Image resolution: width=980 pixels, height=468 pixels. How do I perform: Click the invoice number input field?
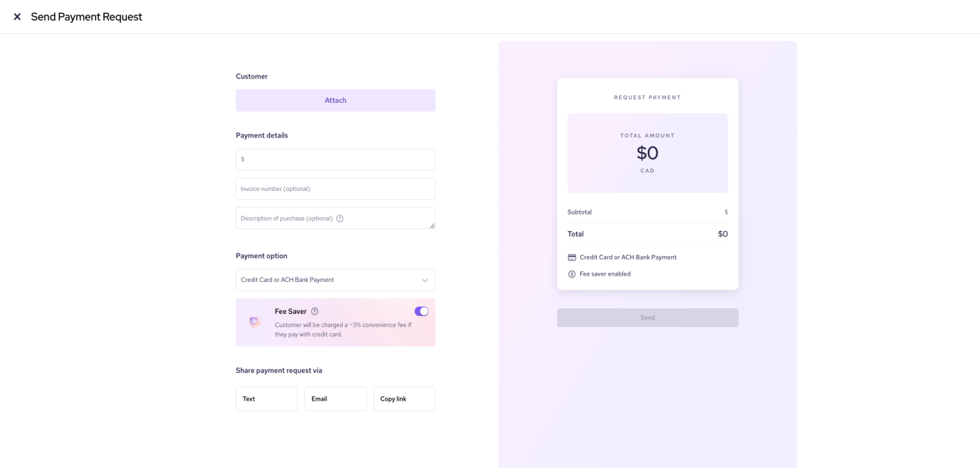click(x=335, y=188)
